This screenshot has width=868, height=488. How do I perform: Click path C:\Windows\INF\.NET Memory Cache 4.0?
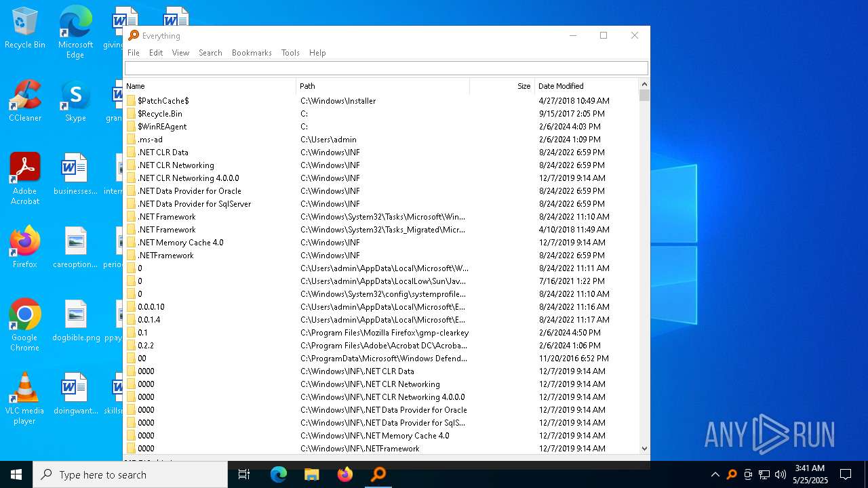(375, 436)
